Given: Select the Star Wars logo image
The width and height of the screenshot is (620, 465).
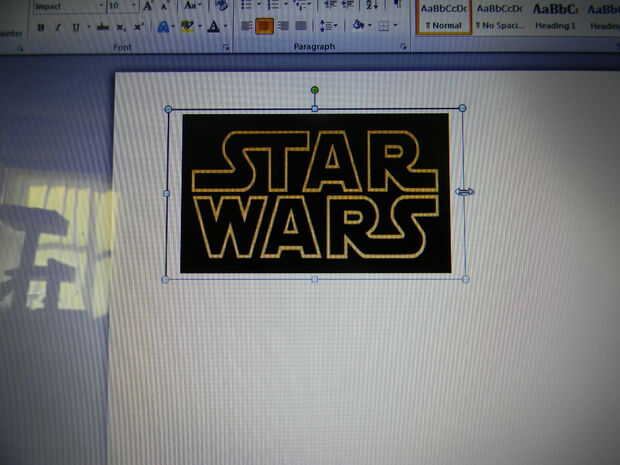Looking at the screenshot, I should click(x=316, y=193).
